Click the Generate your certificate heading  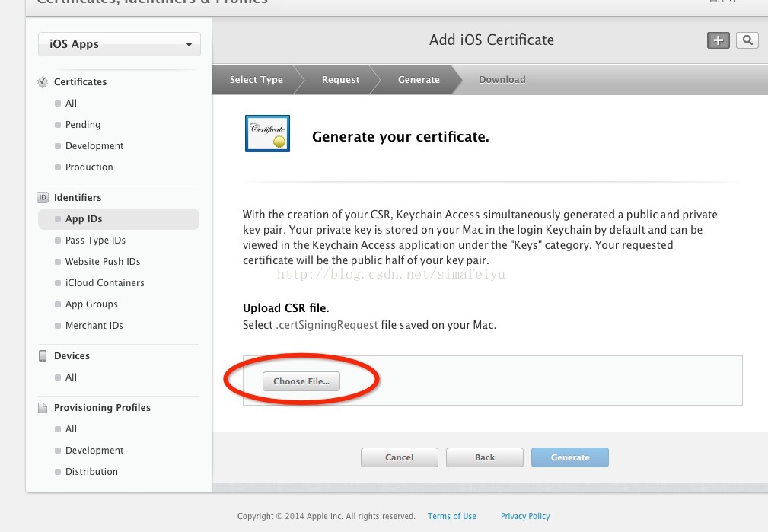tap(400, 137)
